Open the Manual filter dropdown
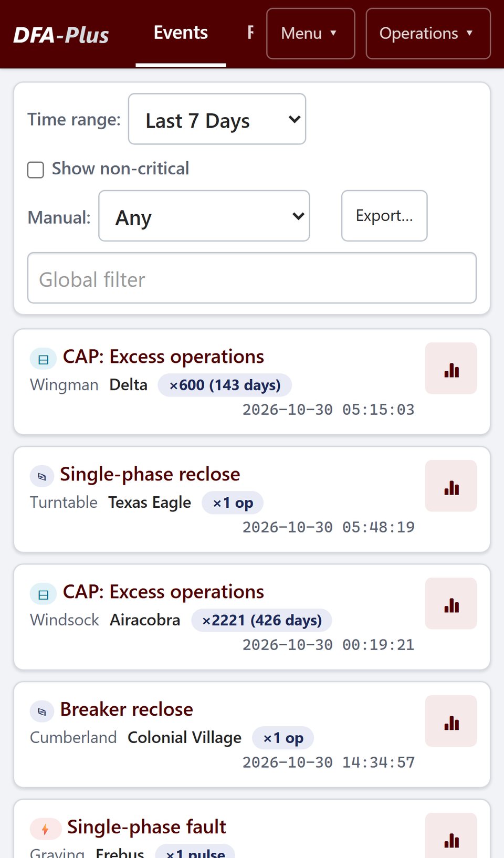 204,216
